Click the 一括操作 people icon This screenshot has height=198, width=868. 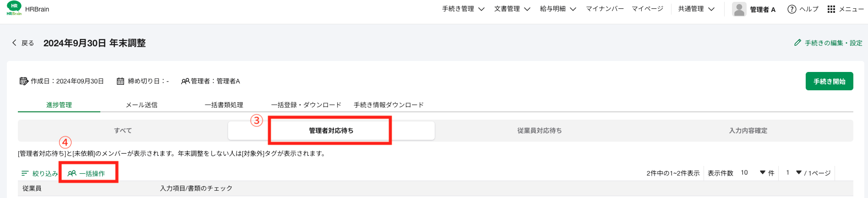[72, 173]
